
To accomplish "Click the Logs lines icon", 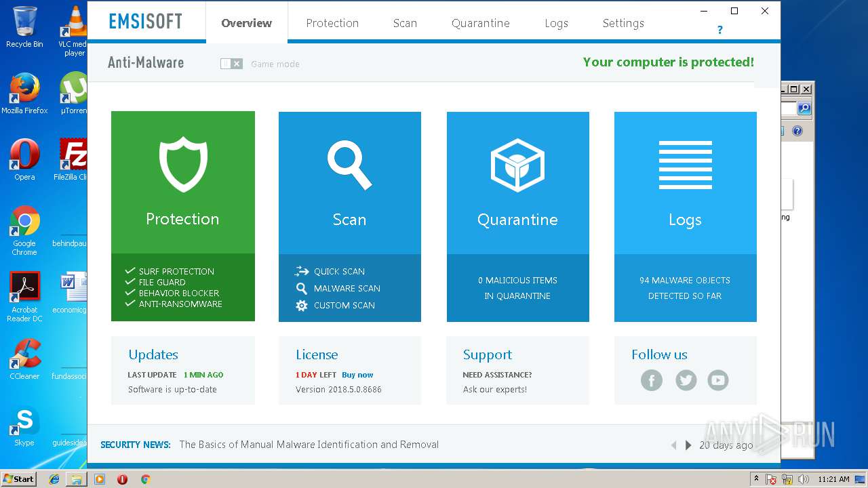I will [x=685, y=165].
